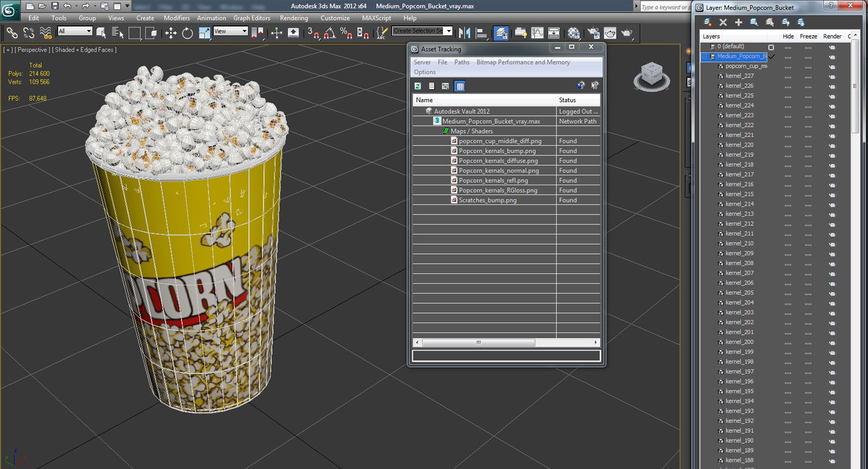
Task: Click the Asset Tracking bottom text field
Action: click(506, 355)
